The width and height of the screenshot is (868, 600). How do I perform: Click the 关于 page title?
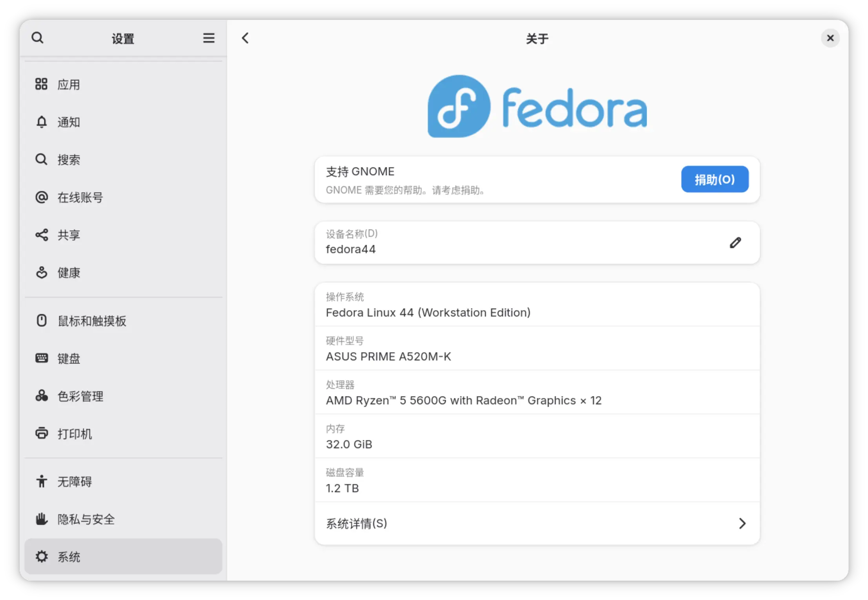click(537, 38)
